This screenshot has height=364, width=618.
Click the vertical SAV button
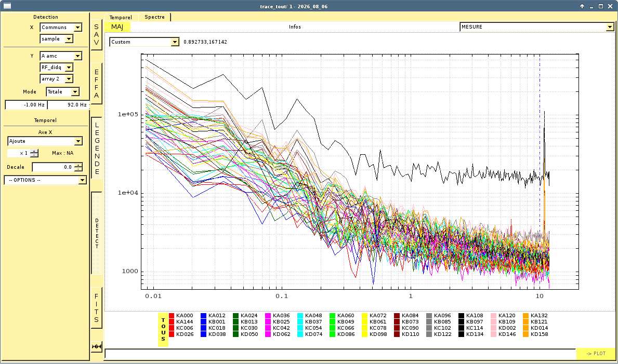[97, 35]
